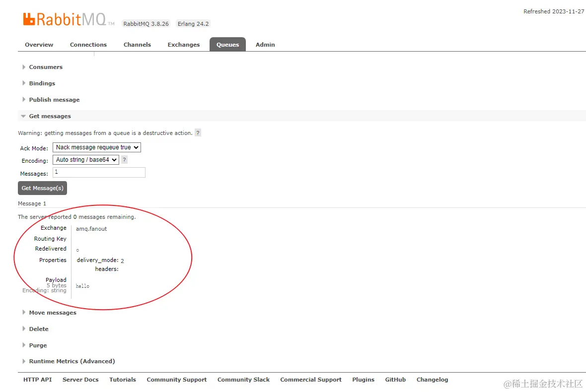Open the Plugins footer link
Image resolution: width=586 pixels, height=392 pixels.
click(363, 380)
